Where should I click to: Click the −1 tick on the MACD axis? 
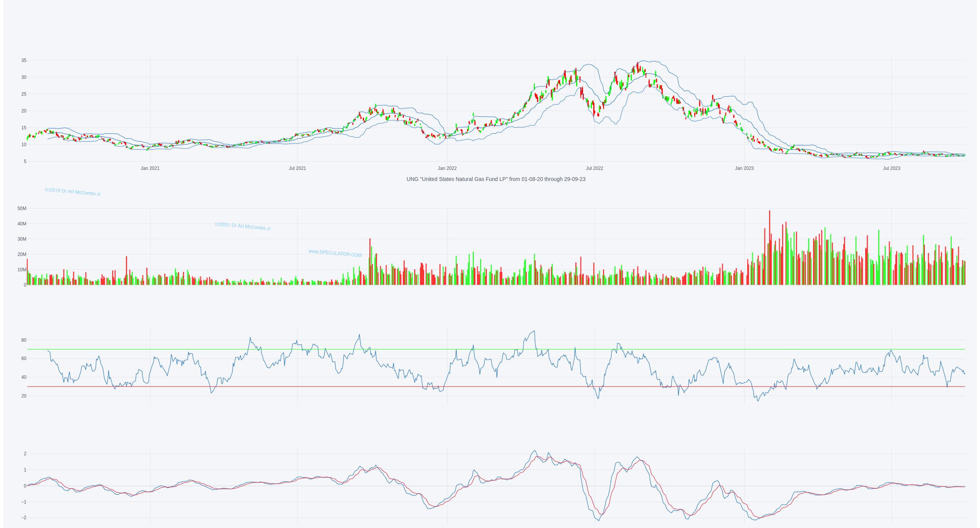click(x=24, y=502)
